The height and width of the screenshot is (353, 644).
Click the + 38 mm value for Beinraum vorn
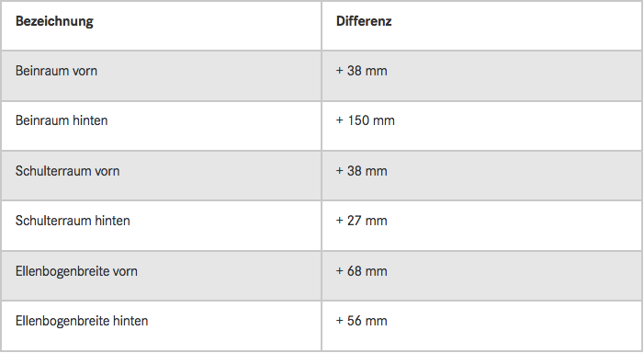pos(361,71)
